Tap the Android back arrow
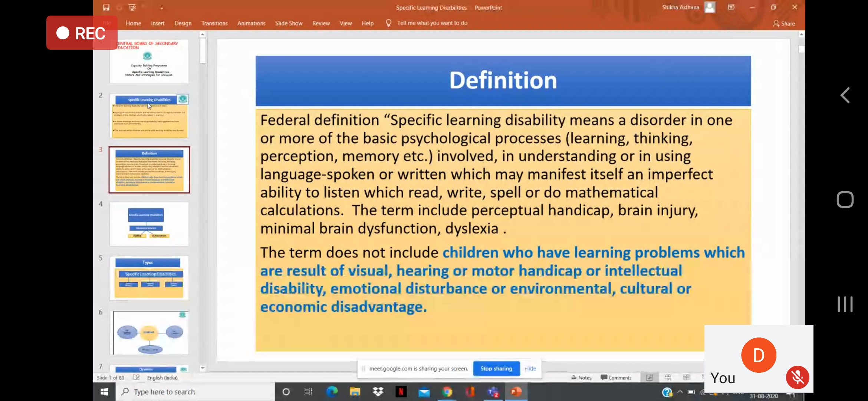The image size is (868, 401). tap(845, 95)
